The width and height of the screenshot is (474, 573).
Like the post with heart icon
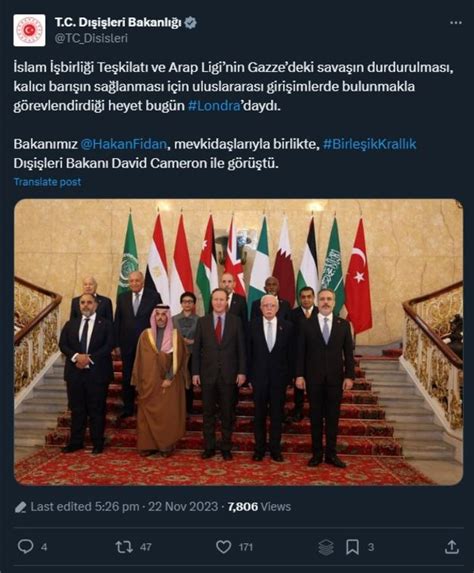[223, 547]
